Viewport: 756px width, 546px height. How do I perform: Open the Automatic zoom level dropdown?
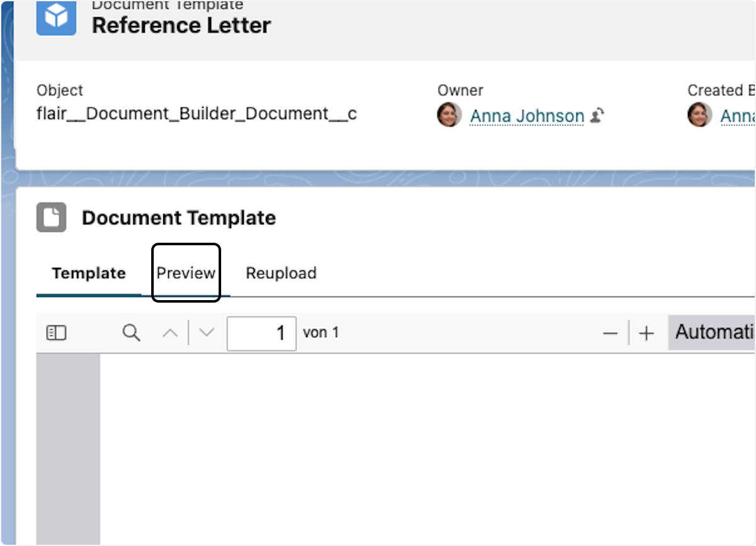pyautogui.click(x=713, y=332)
